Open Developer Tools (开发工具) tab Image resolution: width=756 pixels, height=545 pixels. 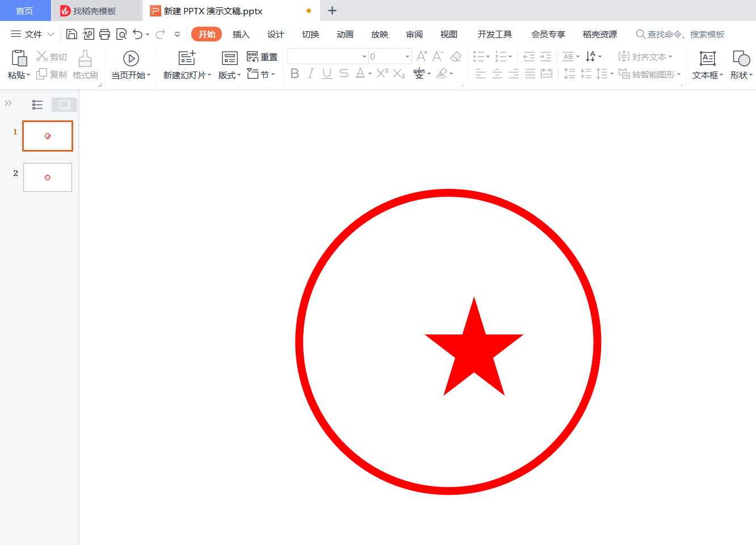click(495, 34)
